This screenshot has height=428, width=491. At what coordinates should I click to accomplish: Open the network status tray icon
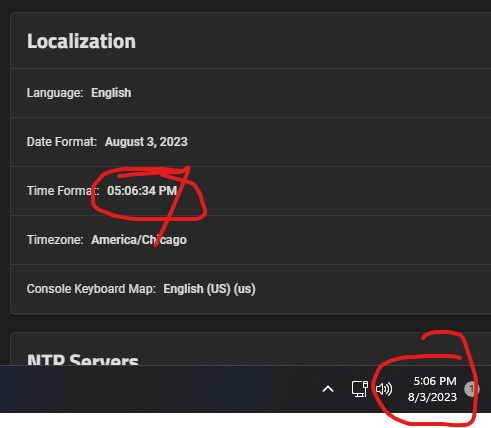360,389
